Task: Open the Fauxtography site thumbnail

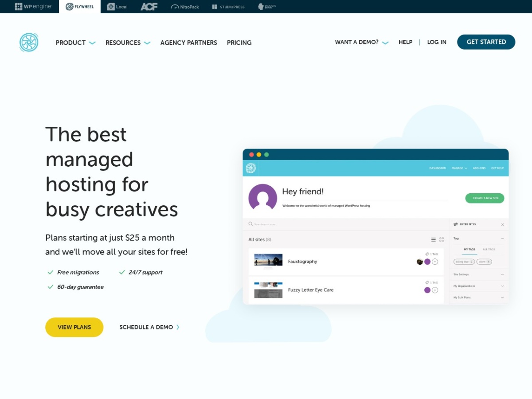Action: point(268,261)
